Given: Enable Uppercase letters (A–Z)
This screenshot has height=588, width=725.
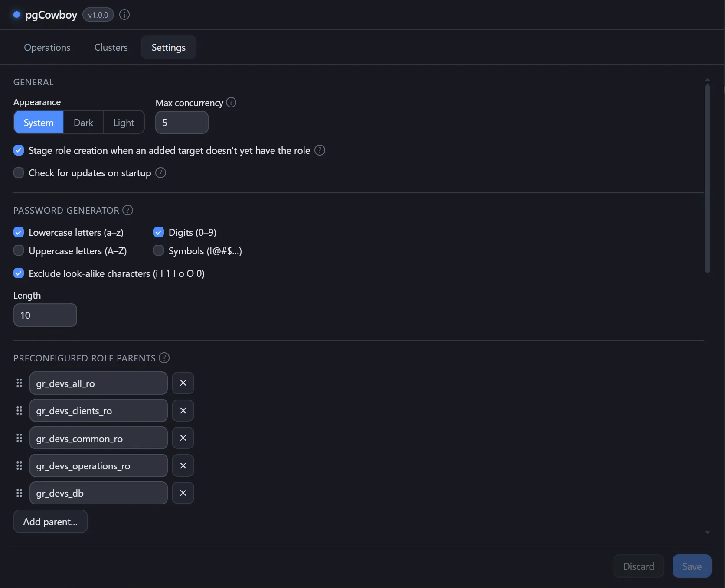Looking at the screenshot, I should pos(19,250).
